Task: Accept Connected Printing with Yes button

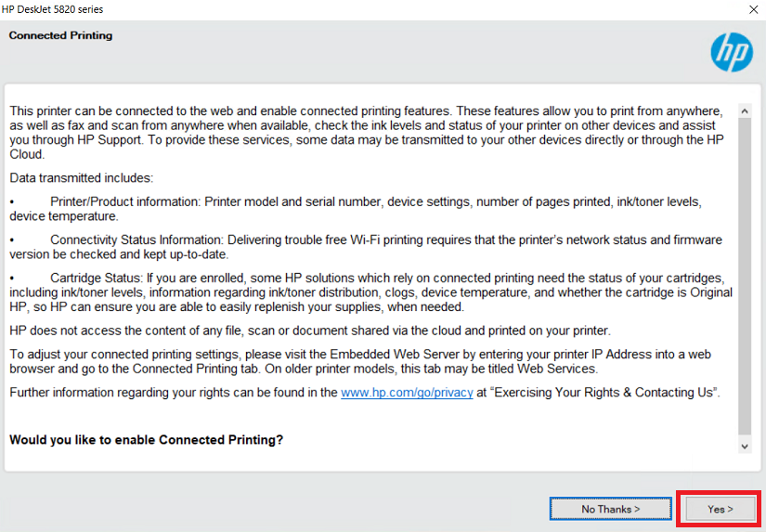Action: click(721, 509)
